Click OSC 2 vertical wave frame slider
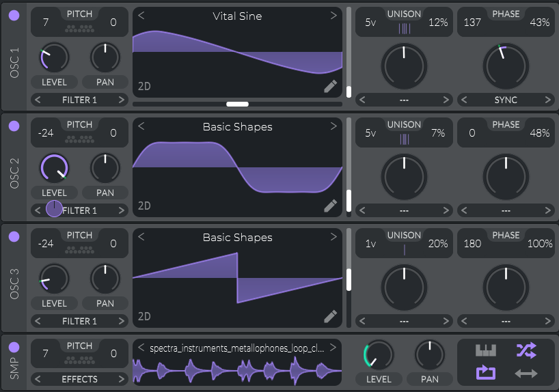This screenshot has height=392, width=559. click(349, 167)
